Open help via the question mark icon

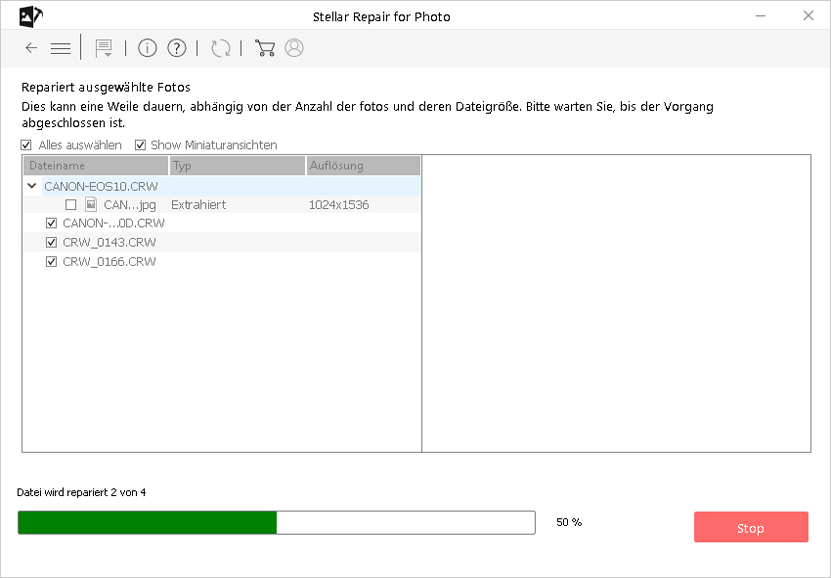point(177,48)
